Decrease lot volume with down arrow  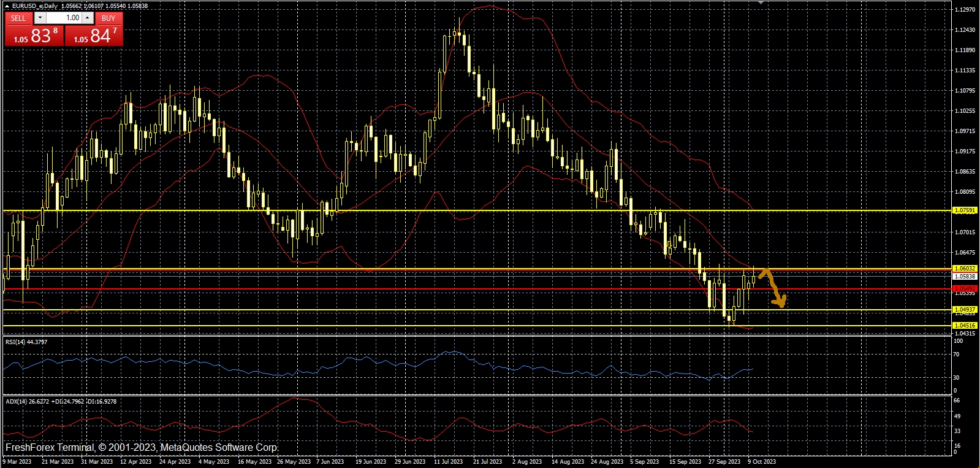point(40,18)
